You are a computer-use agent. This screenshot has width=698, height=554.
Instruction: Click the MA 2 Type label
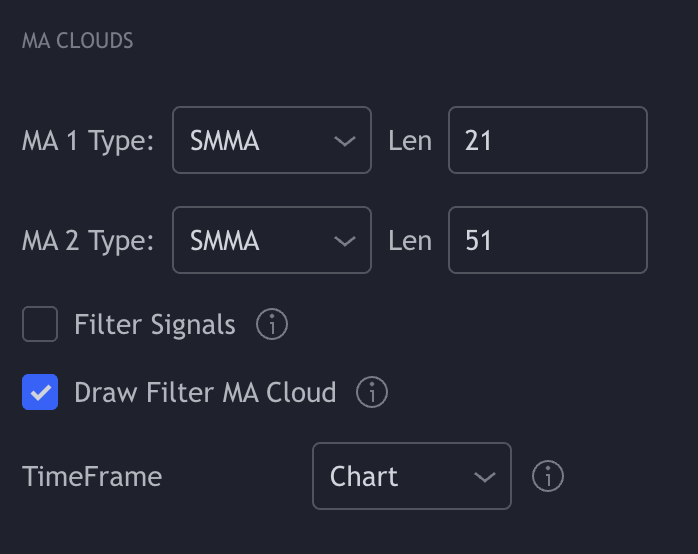88,241
